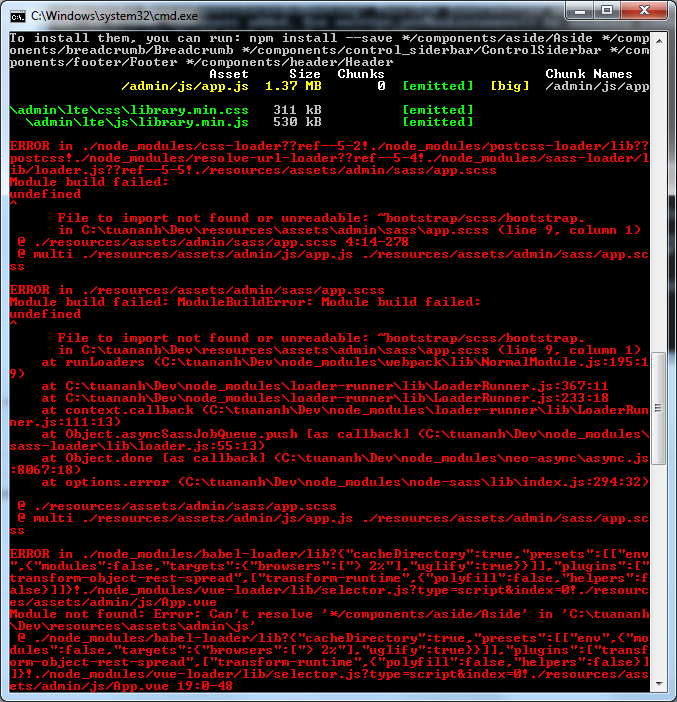Click the first 'Module build failed:' line

[89, 182]
